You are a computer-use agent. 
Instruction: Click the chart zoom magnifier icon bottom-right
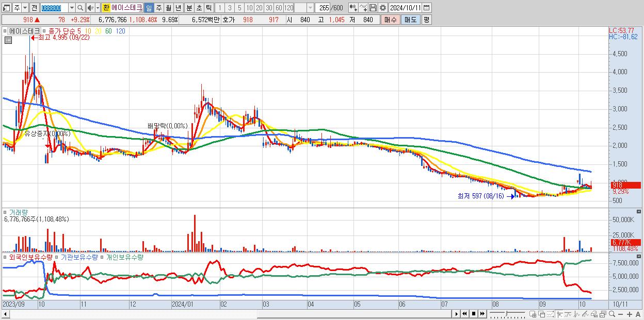pyautogui.click(x=612, y=314)
